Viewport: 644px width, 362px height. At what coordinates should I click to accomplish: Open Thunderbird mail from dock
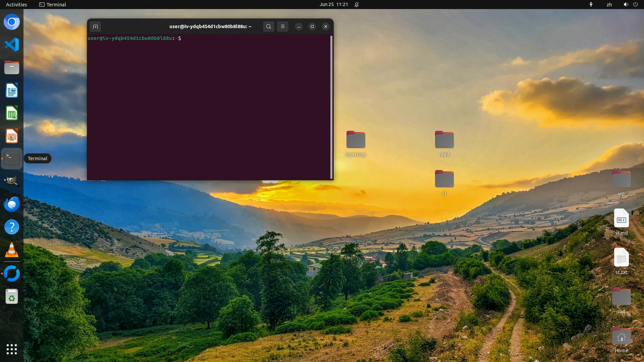(x=12, y=204)
